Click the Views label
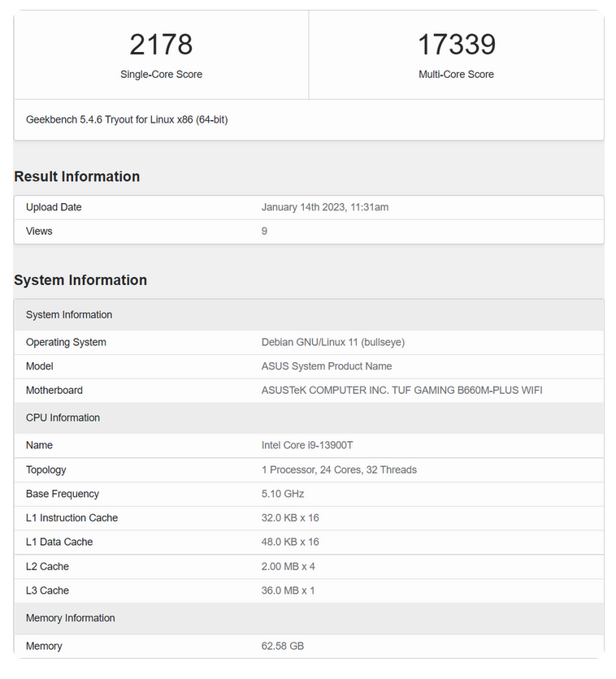616x679 pixels. click(39, 231)
